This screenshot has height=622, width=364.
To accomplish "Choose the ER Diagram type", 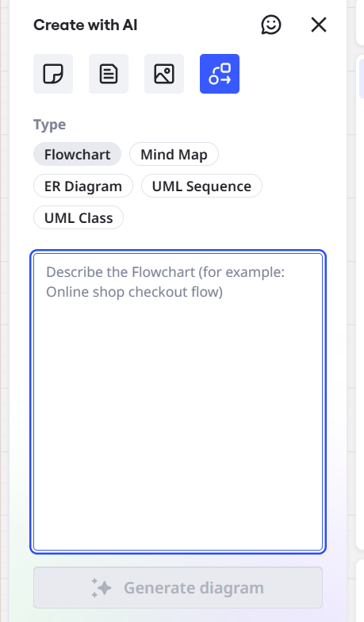I will (83, 186).
